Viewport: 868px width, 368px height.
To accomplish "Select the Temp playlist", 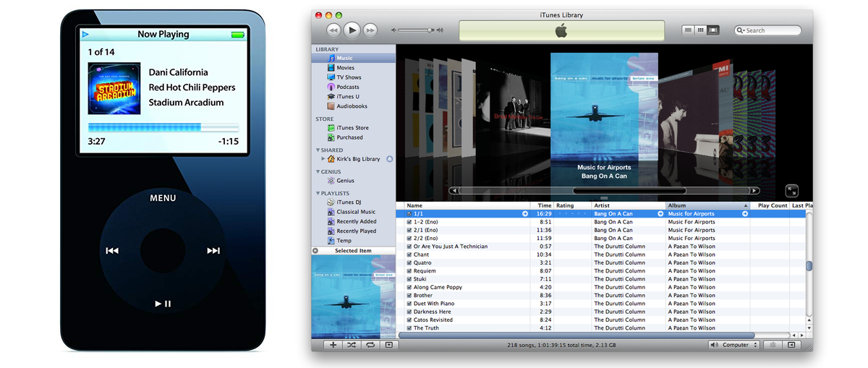I will click(x=354, y=241).
